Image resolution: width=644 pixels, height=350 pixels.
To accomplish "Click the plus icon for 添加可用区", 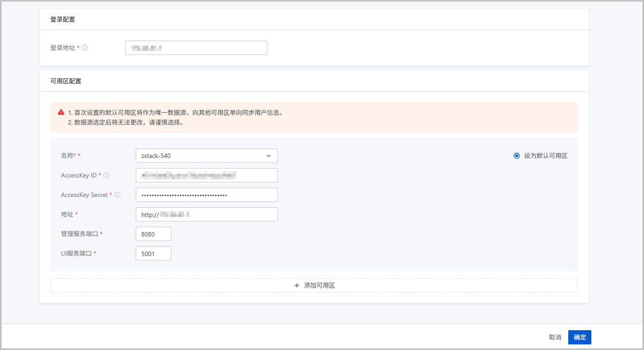I will [297, 286].
